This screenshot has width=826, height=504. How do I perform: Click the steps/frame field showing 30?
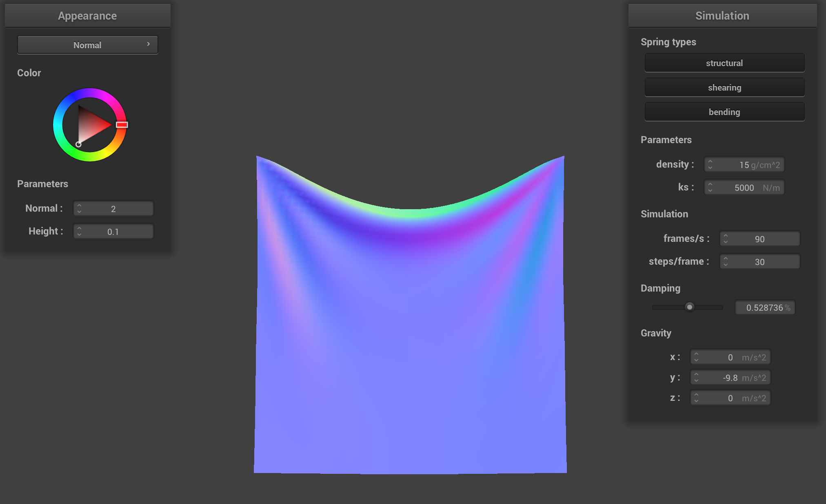click(x=760, y=261)
